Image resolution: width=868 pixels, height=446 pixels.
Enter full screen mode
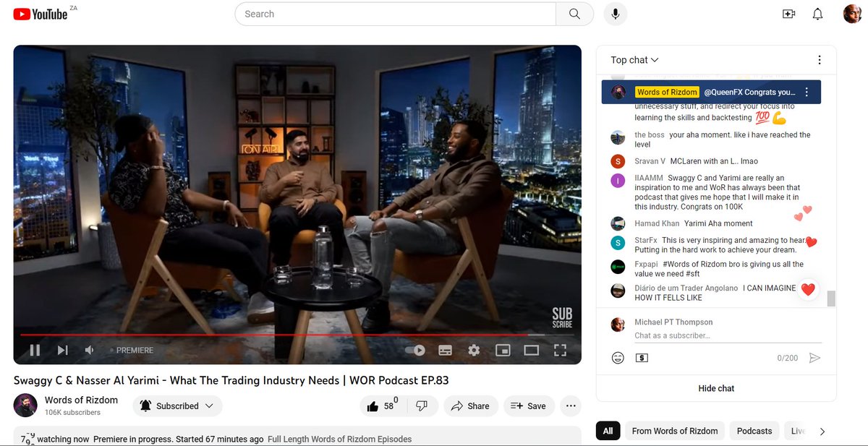[x=560, y=351]
